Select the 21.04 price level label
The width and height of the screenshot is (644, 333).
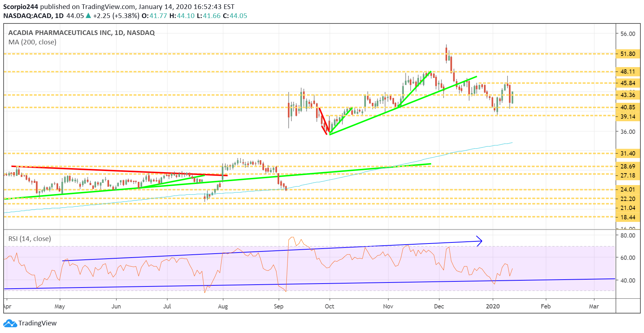pos(628,208)
